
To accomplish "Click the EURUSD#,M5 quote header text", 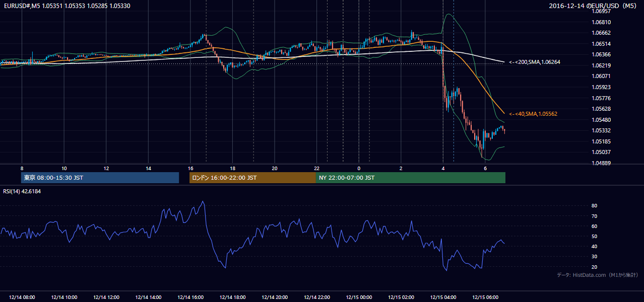I will click(x=67, y=6).
